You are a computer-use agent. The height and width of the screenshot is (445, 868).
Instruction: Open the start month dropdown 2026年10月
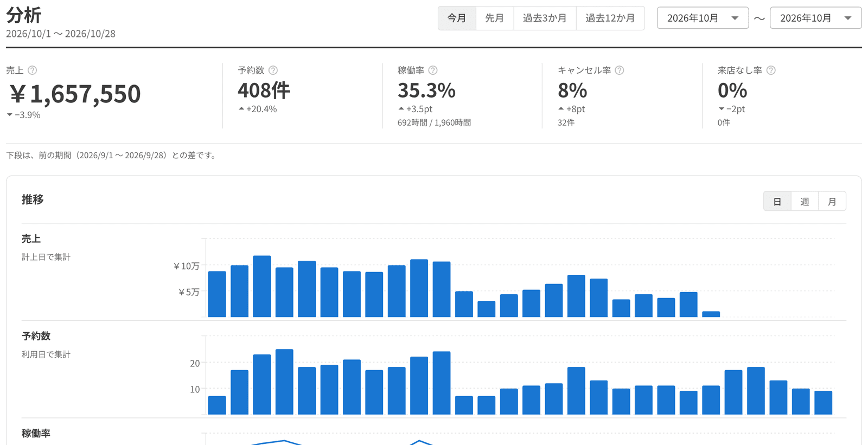(x=703, y=18)
